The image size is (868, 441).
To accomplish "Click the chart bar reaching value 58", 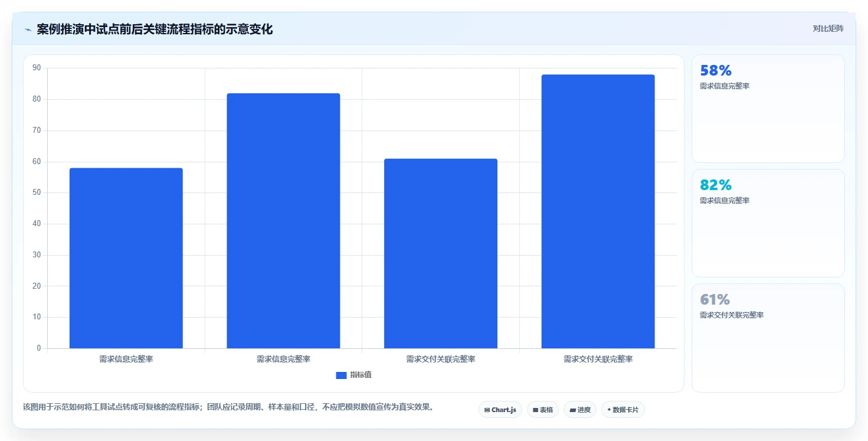I will pos(126,258).
